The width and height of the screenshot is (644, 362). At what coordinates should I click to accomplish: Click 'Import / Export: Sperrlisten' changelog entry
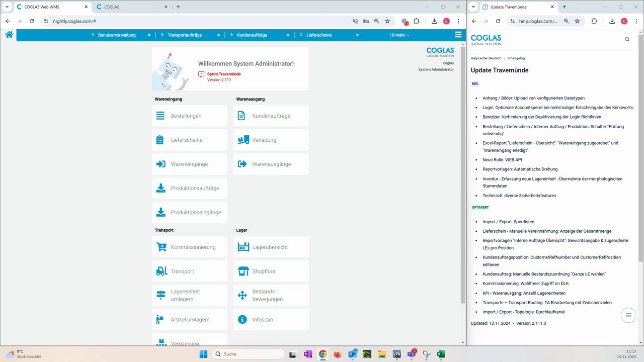[508, 222]
